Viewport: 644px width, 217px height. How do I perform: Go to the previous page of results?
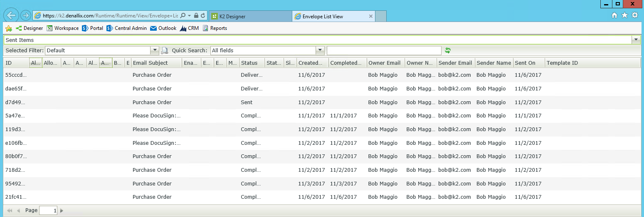18,210
